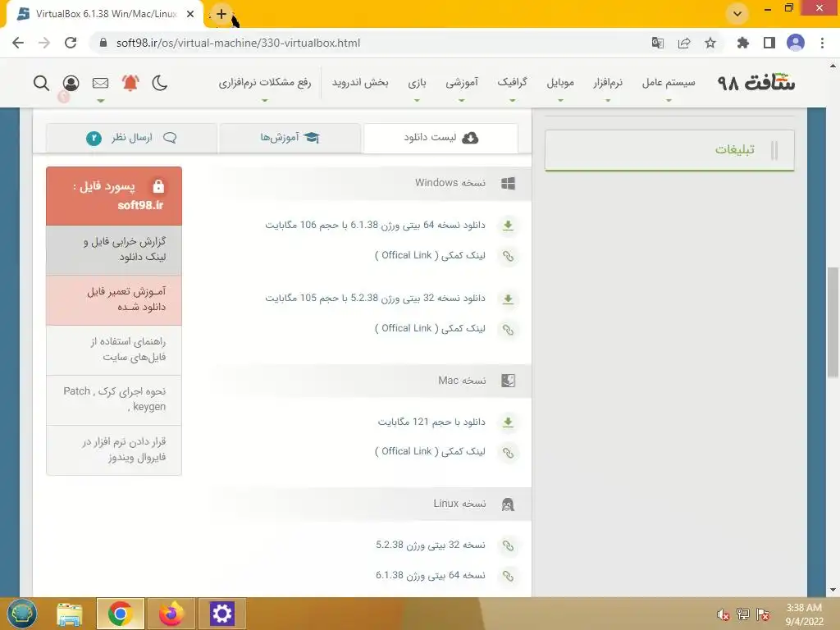Expand the بازی menu
This screenshot has height=630, width=840.
click(417, 83)
